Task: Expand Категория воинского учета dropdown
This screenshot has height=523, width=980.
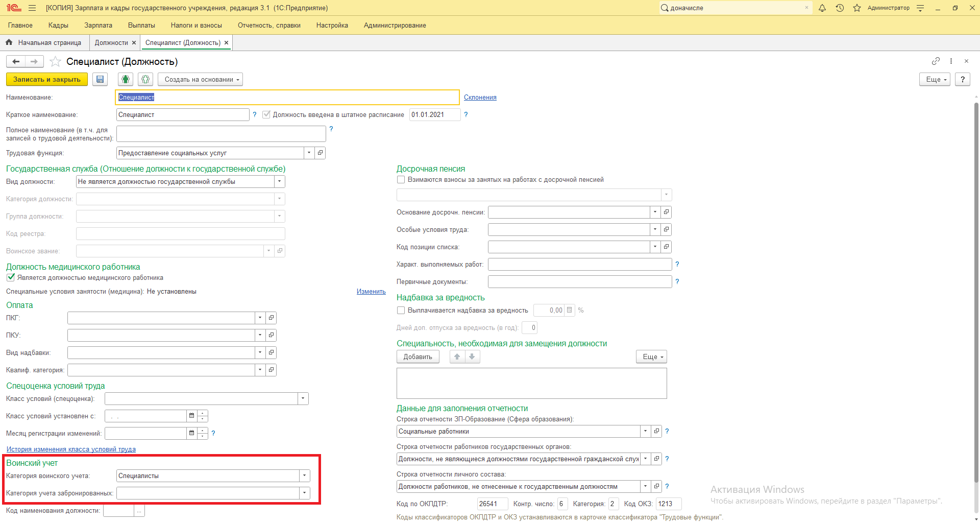Action: tap(305, 476)
